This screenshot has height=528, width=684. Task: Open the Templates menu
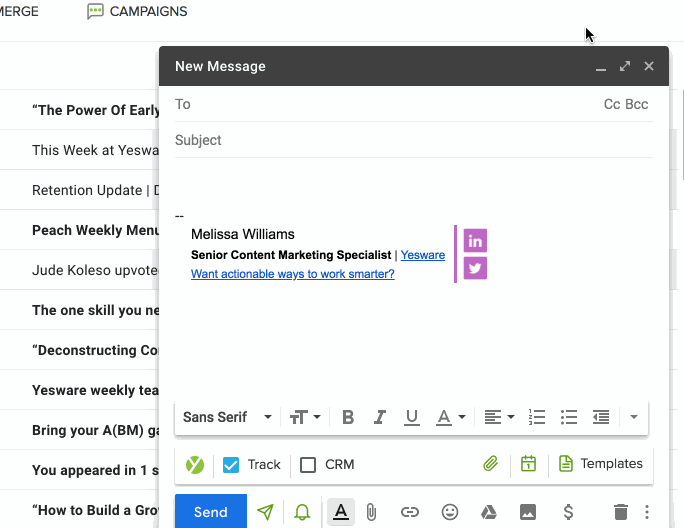click(x=600, y=464)
